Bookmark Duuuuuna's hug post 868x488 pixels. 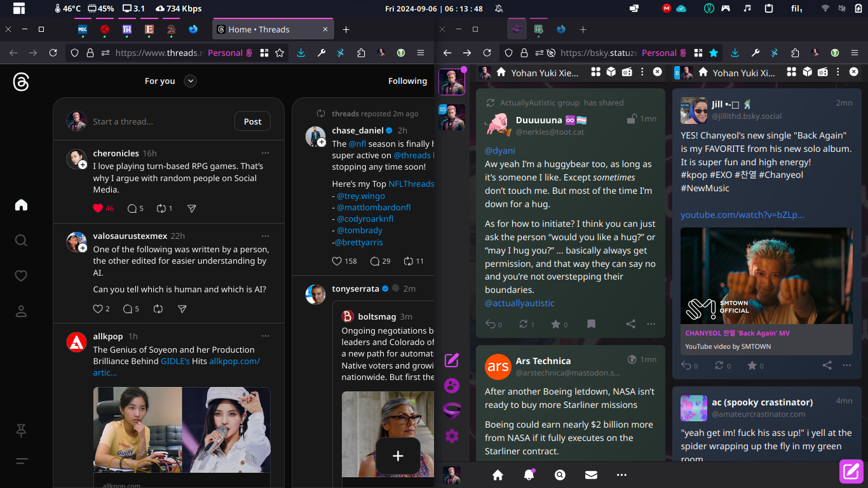coord(591,324)
